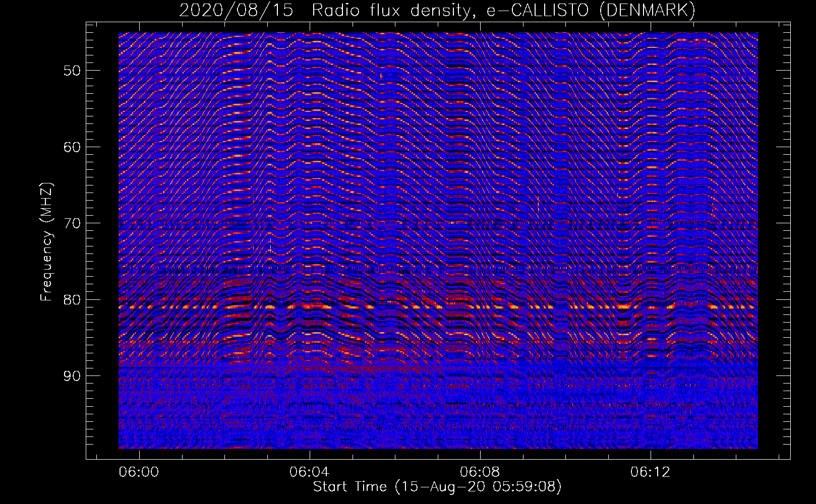Click the 50 MHz frequency tick label

72,71
